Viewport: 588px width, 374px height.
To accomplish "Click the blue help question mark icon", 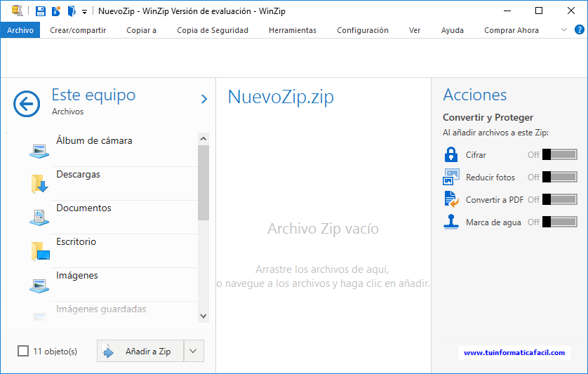I will [x=580, y=29].
